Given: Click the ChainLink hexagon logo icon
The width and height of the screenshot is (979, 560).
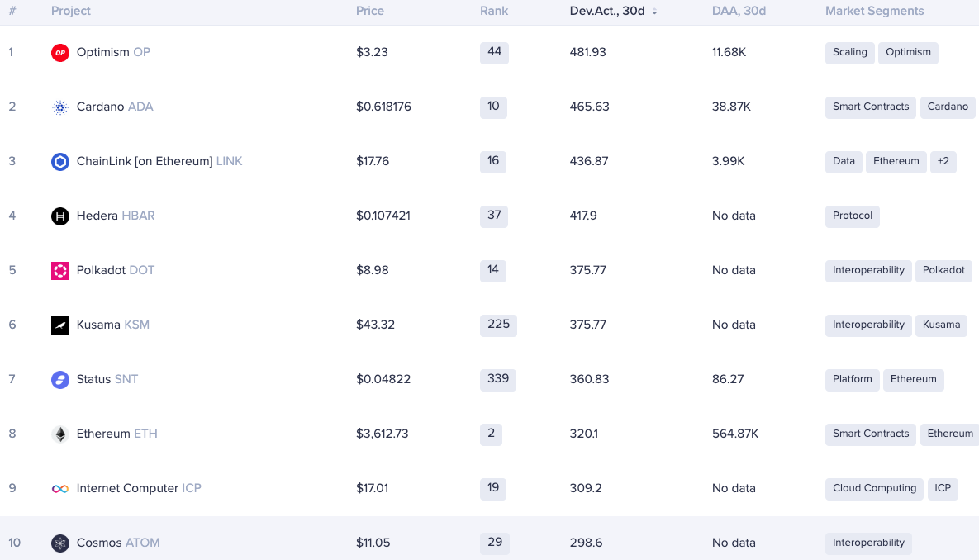Looking at the screenshot, I should pos(60,162).
